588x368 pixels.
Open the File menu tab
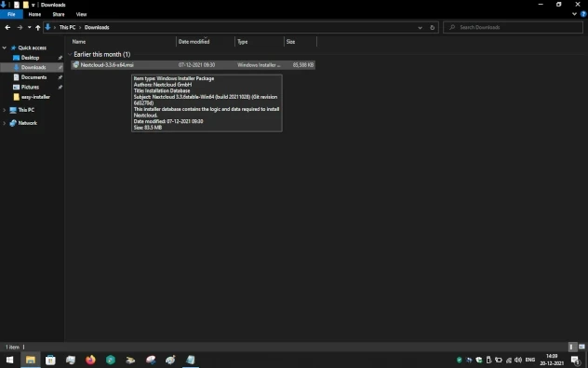coord(11,14)
